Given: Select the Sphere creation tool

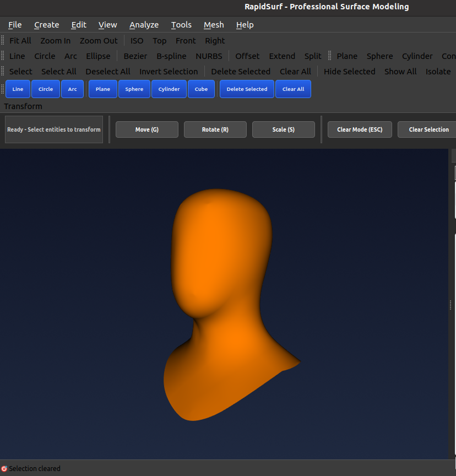Looking at the screenshot, I should pyautogui.click(x=134, y=89).
